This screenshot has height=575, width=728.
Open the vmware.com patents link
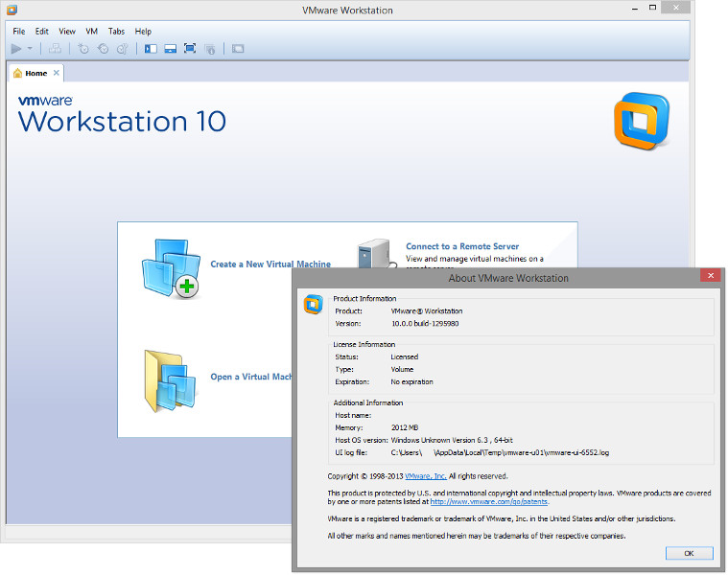[x=489, y=502]
